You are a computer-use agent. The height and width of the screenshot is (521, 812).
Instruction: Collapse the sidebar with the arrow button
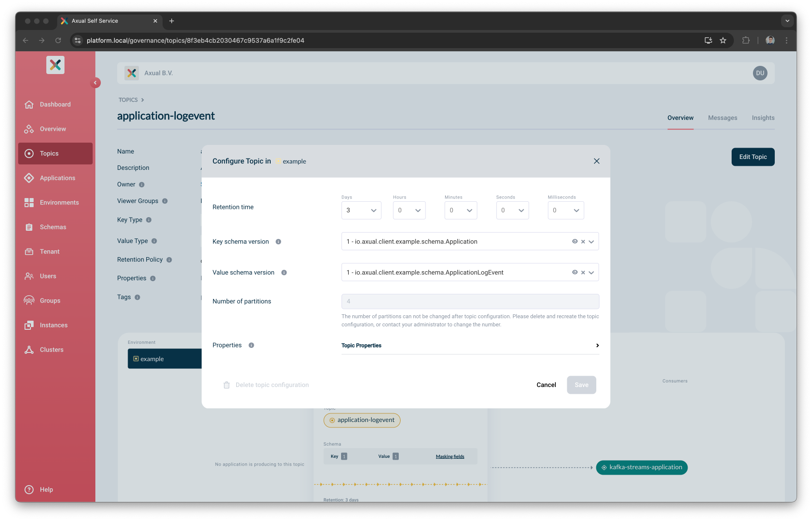click(95, 83)
